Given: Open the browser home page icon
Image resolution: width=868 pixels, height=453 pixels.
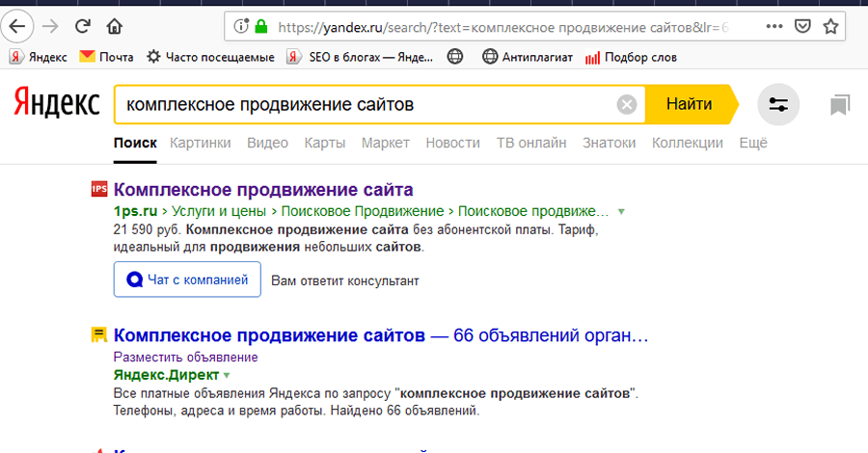Looking at the screenshot, I should click(x=115, y=26).
